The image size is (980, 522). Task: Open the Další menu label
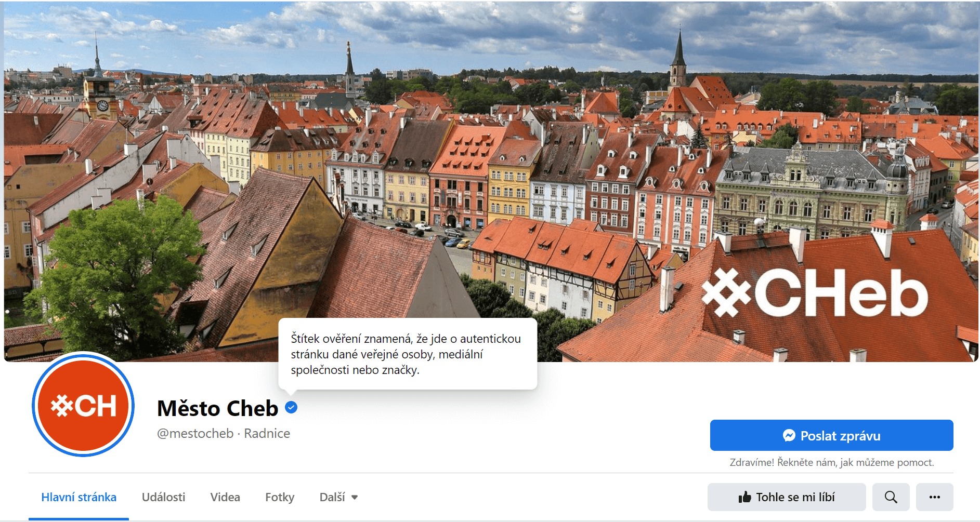332,497
